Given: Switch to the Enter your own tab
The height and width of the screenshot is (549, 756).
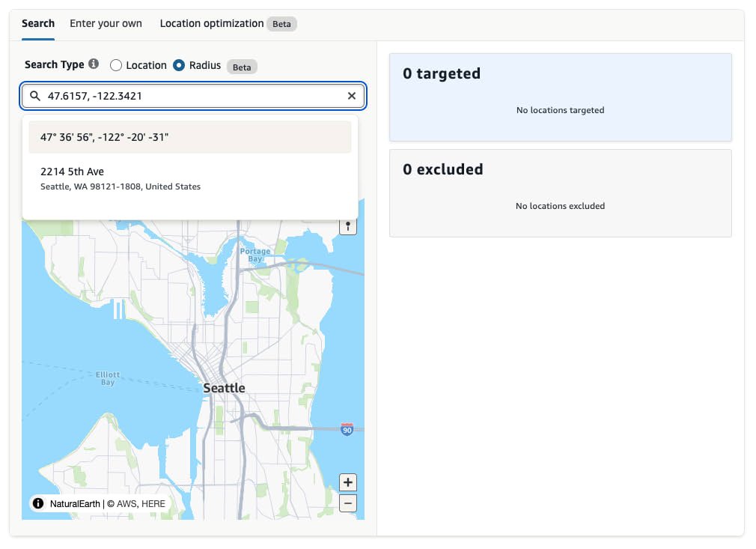Looking at the screenshot, I should (106, 23).
